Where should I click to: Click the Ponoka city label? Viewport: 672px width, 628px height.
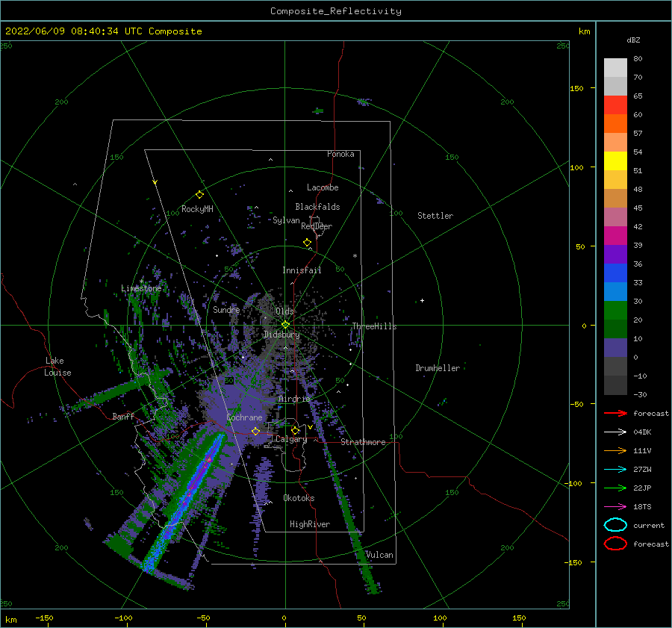[340, 154]
